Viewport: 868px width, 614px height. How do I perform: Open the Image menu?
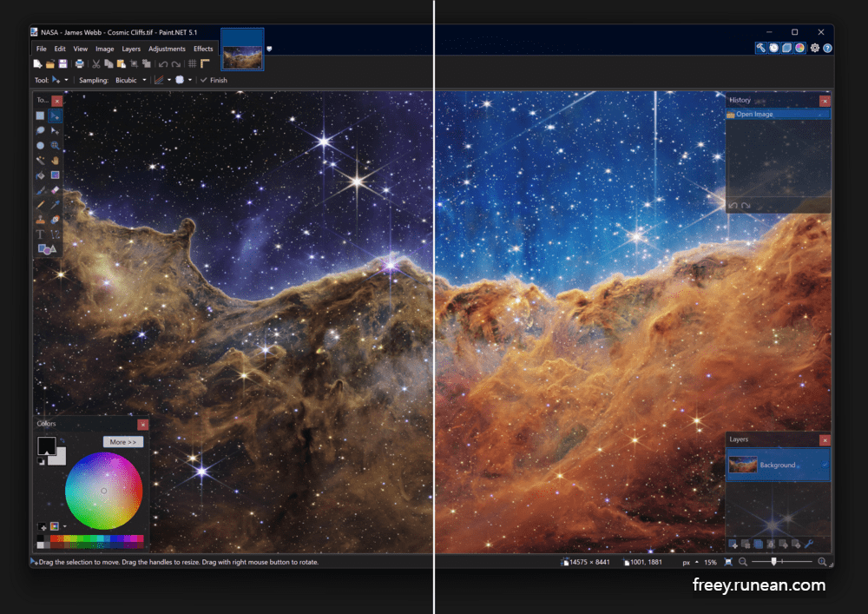[105, 49]
